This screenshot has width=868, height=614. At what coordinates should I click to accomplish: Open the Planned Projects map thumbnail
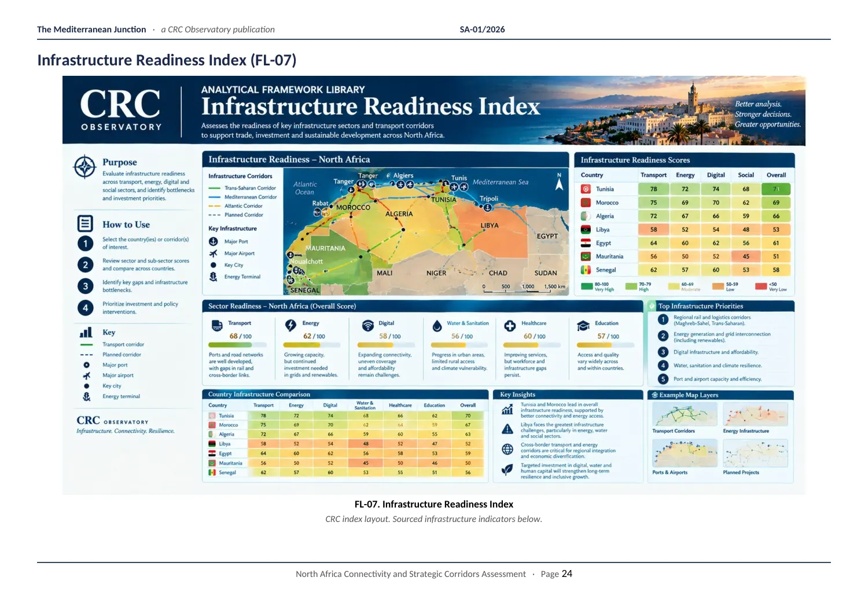(755, 453)
